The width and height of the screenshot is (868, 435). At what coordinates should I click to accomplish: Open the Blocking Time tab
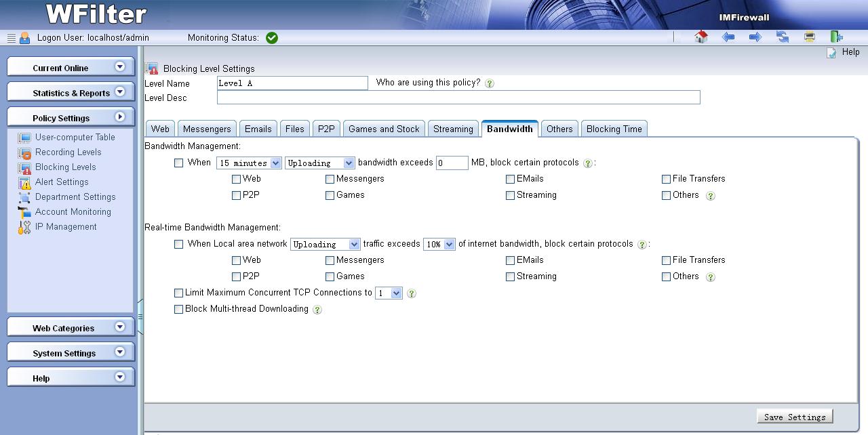(x=614, y=129)
